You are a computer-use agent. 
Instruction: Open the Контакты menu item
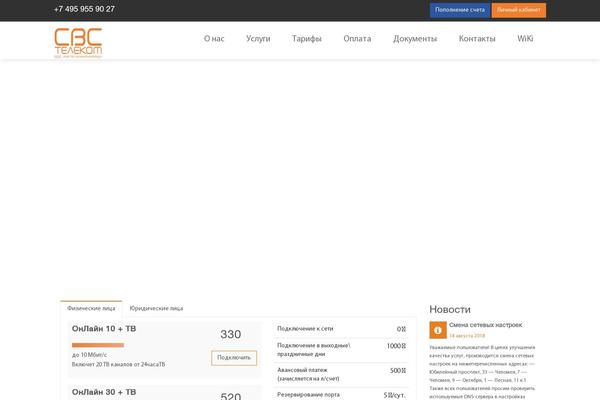pyautogui.click(x=477, y=39)
